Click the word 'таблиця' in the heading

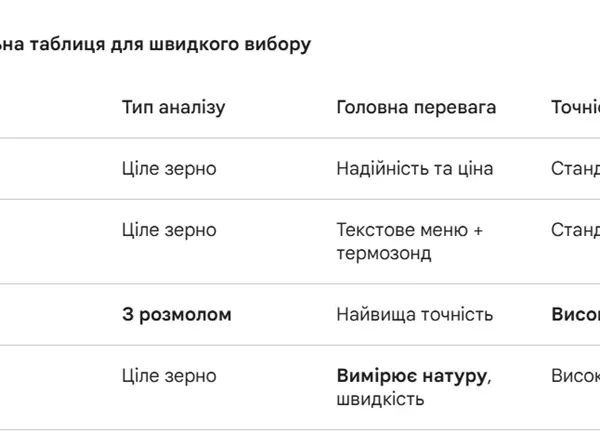(x=67, y=44)
